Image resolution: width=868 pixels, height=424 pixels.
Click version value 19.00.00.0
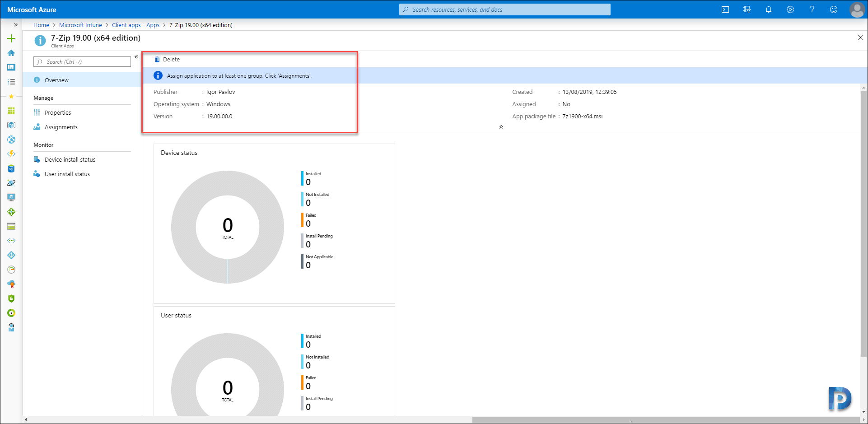(x=219, y=116)
